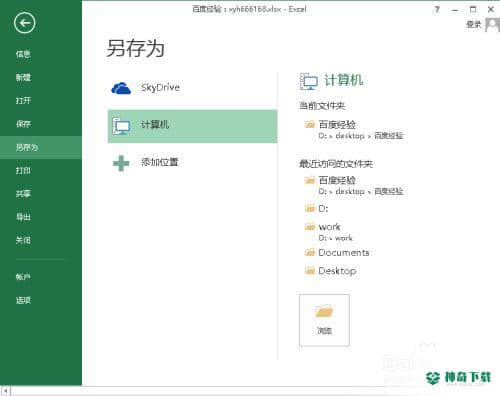500x396 pixels.
Task: Minimize the Excel window
Action: [x=455, y=10]
